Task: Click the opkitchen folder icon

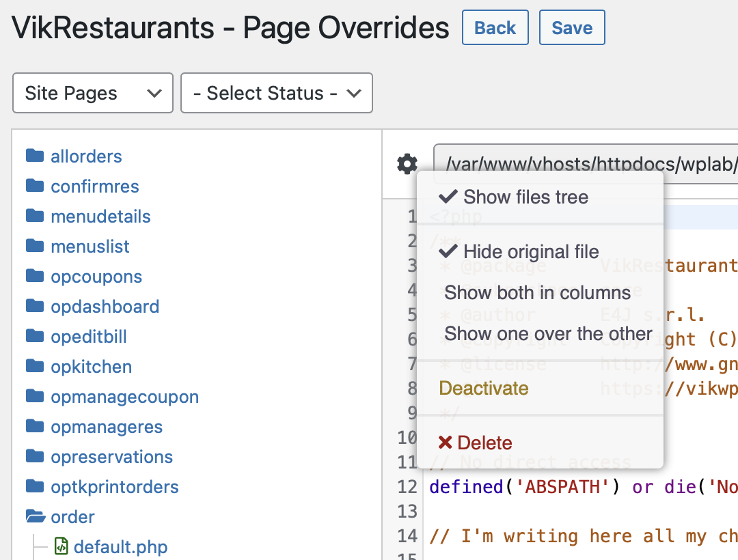Action: pos(35,366)
